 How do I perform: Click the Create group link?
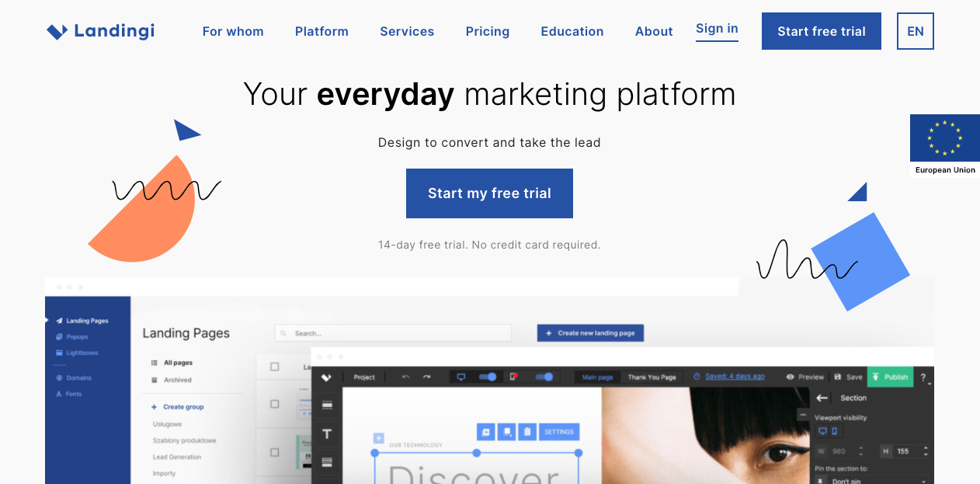point(178,407)
